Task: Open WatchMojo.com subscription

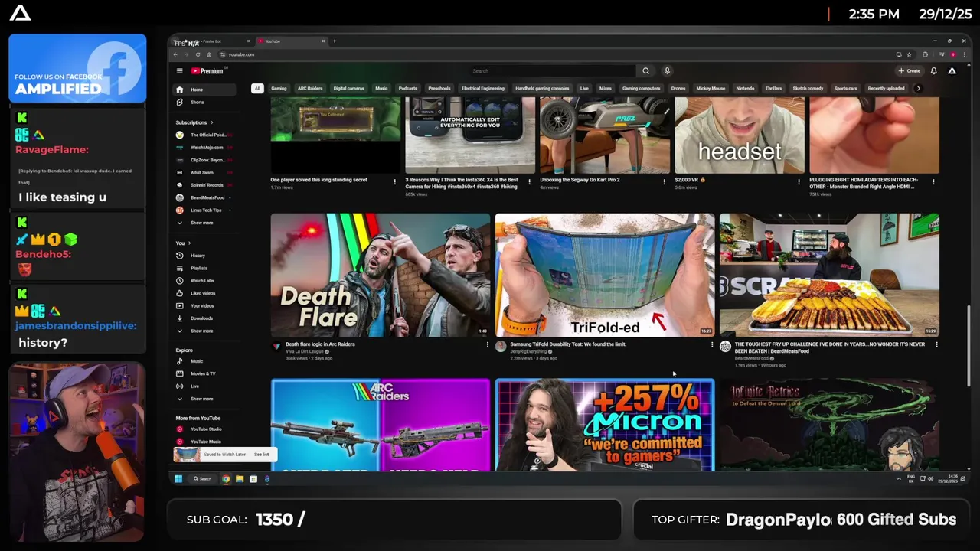Action: click(x=204, y=148)
